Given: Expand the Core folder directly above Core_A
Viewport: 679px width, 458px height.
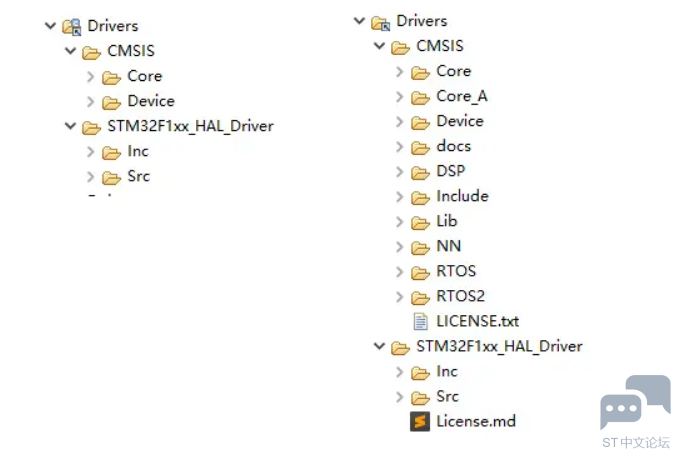Looking at the screenshot, I should 399,71.
